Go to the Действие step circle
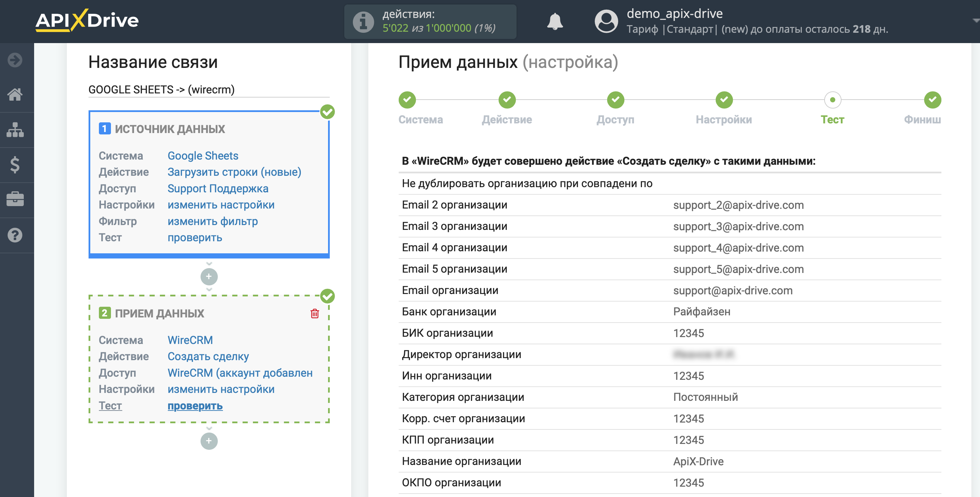Screen dimensions: 980x497 [x=507, y=100]
